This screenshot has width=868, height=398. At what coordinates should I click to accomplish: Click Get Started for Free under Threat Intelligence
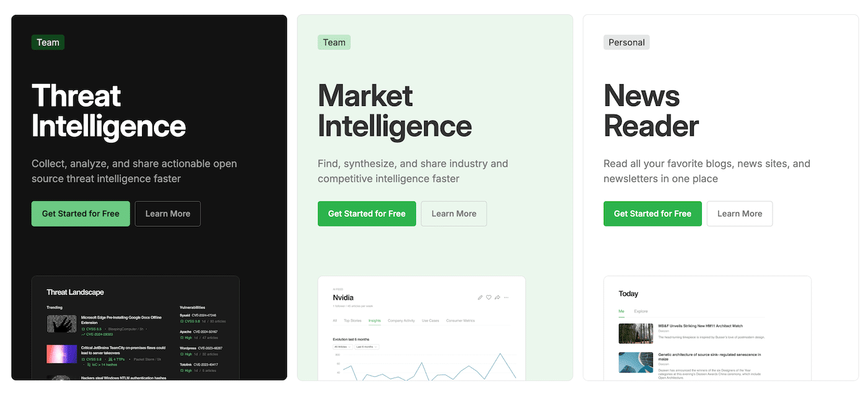click(x=81, y=213)
